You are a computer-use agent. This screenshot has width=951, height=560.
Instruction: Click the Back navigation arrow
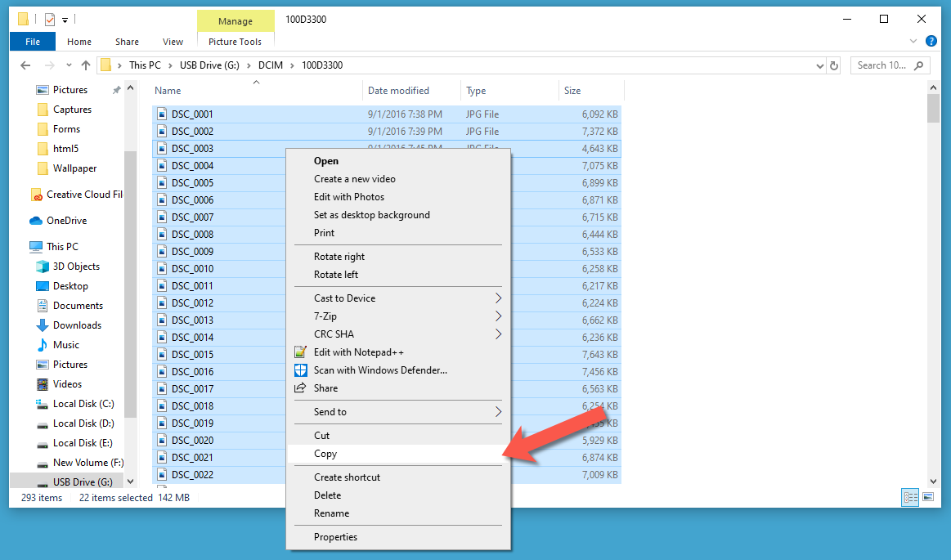point(25,65)
